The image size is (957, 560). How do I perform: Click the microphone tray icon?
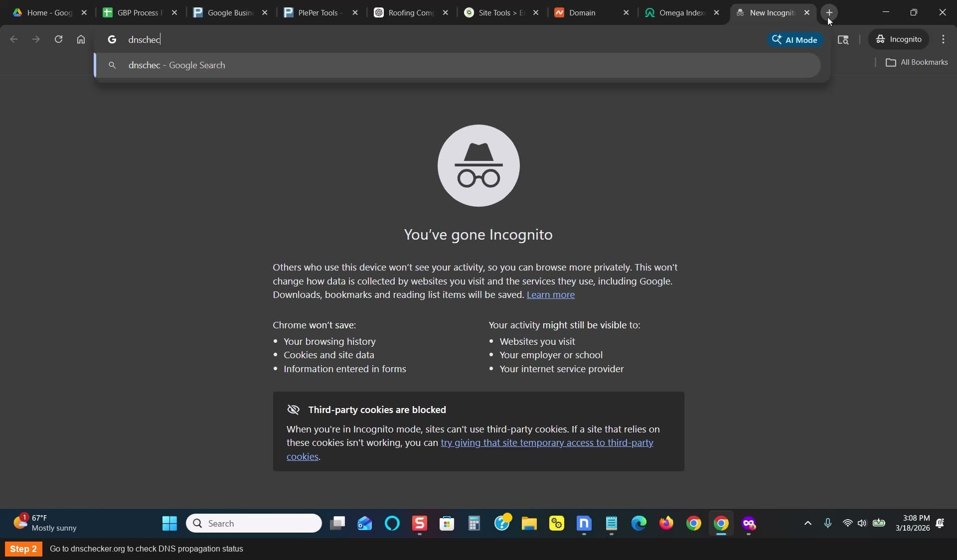828,523
